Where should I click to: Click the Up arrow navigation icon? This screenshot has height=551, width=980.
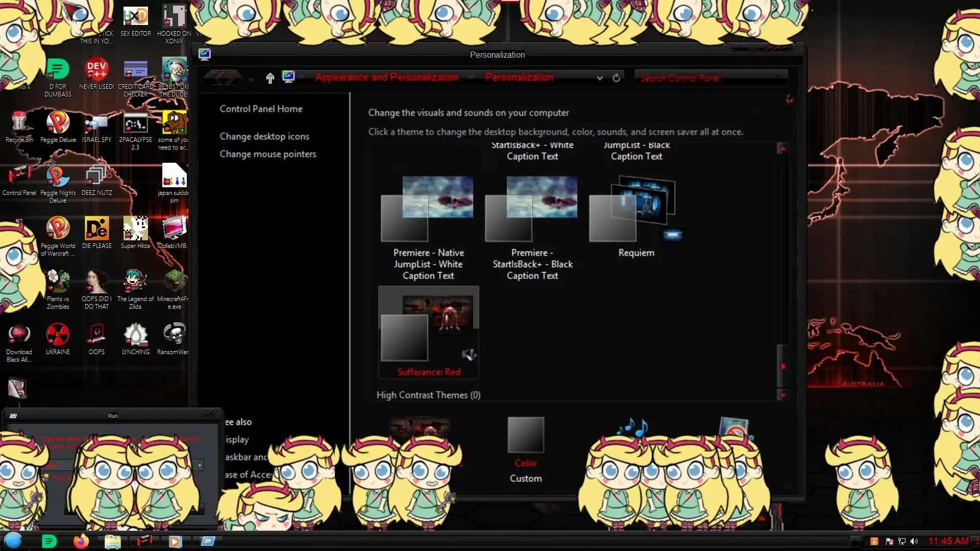270,78
